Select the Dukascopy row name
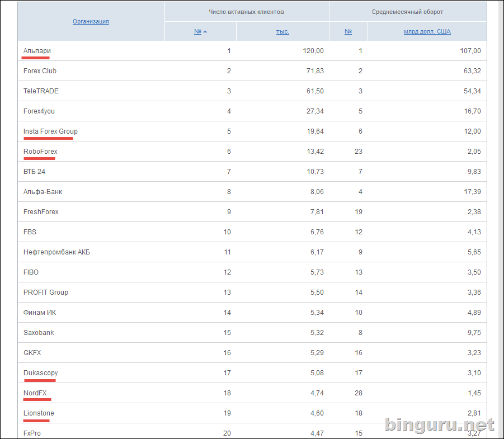This screenshot has width=504, height=439. 40,373
